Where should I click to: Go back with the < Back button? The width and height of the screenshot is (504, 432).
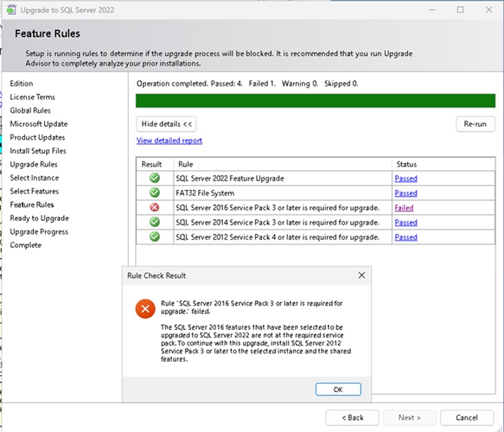point(353,417)
